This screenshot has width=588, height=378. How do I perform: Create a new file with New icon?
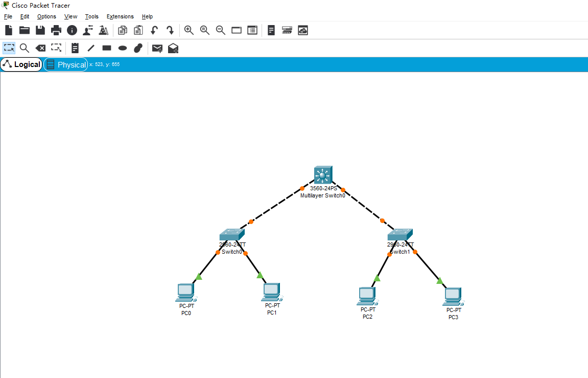[9, 30]
